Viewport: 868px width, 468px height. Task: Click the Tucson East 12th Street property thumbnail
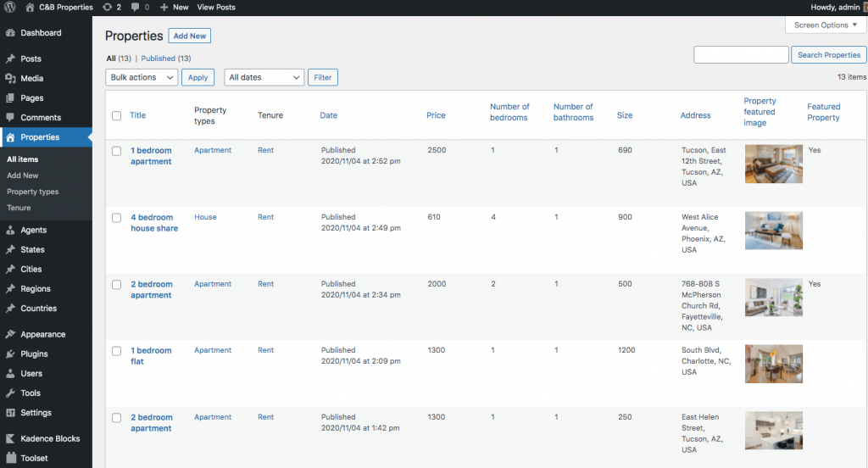[773, 164]
